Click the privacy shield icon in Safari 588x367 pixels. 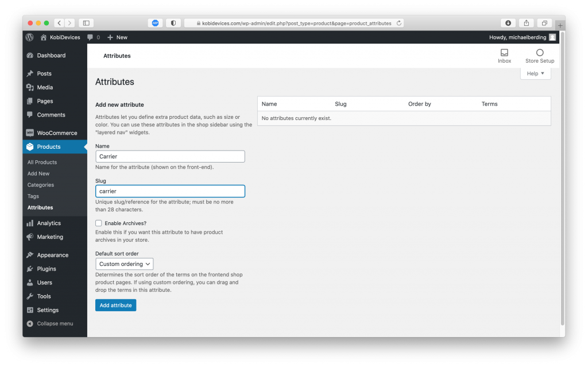point(173,24)
